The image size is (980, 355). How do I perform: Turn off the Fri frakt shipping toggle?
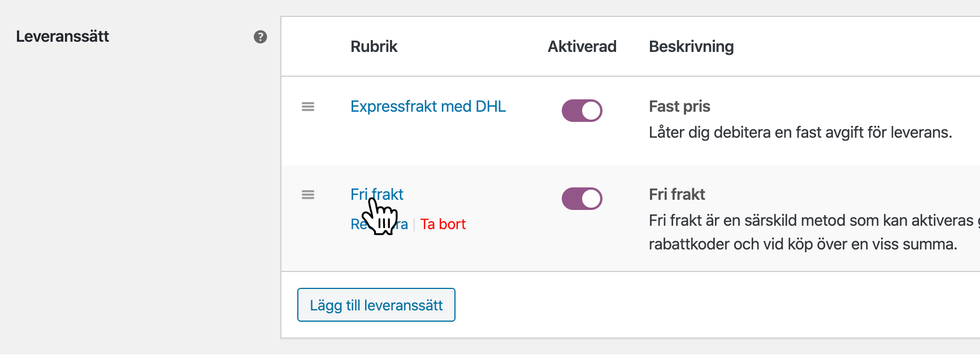coord(582,199)
